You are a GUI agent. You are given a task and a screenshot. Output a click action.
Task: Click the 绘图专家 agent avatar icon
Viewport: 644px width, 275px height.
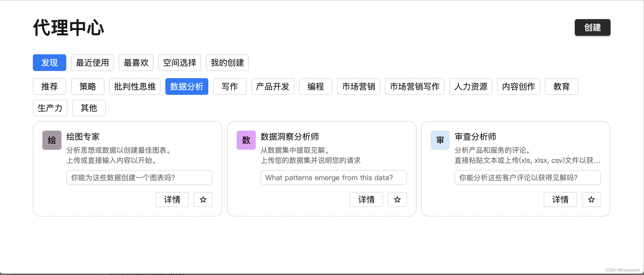pos(51,140)
